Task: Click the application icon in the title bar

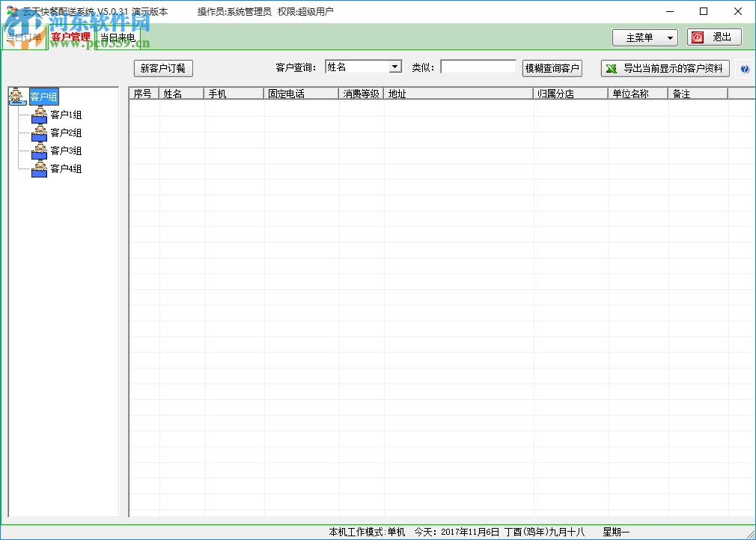Action: 11,10
